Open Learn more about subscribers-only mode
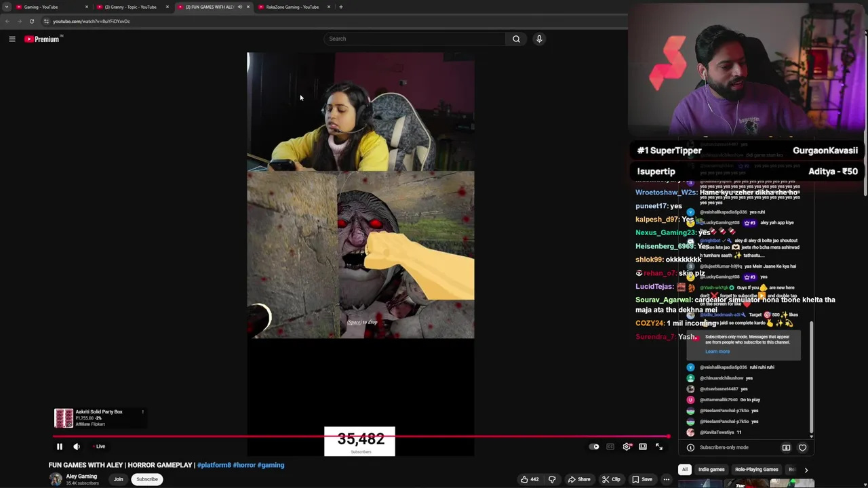868x488 pixels. pos(717,351)
